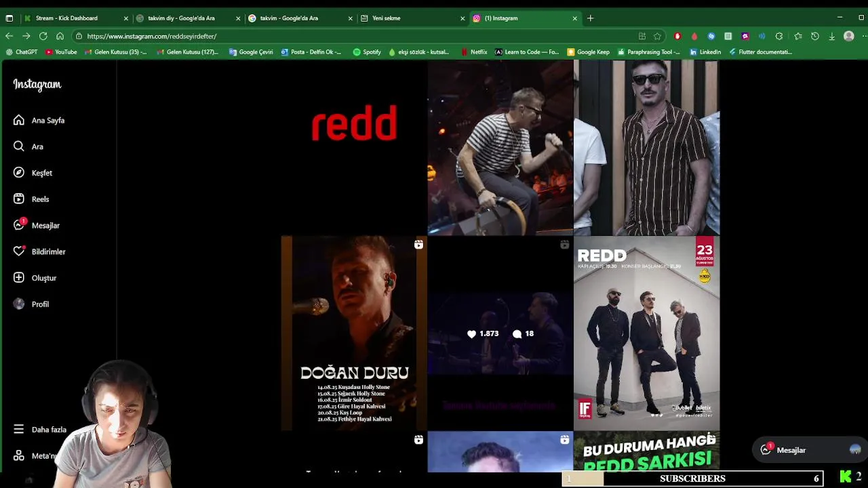Open the Google Çeviri bookmark
The height and width of the screenshot is (488, 868).
click(x=251, y=52)
